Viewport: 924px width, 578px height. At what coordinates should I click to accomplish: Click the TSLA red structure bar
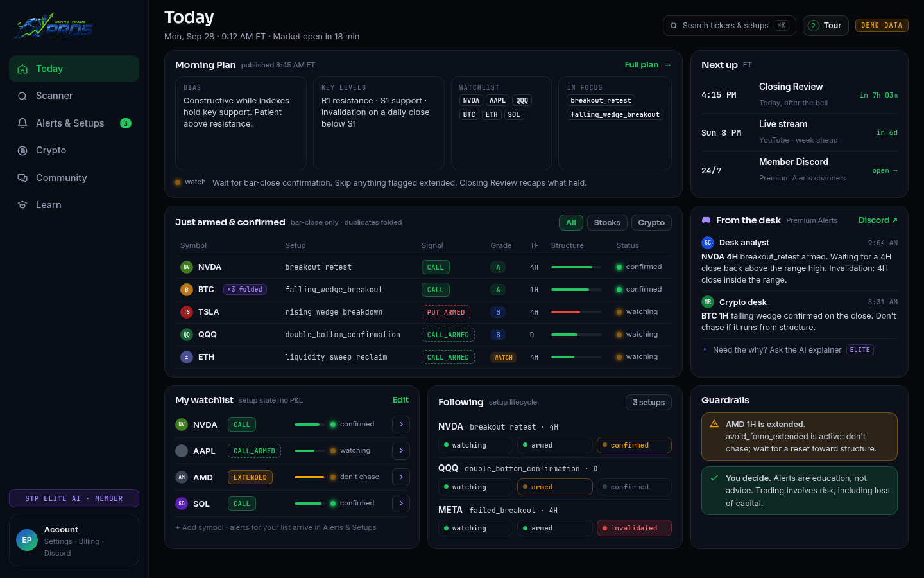point(576,312)
